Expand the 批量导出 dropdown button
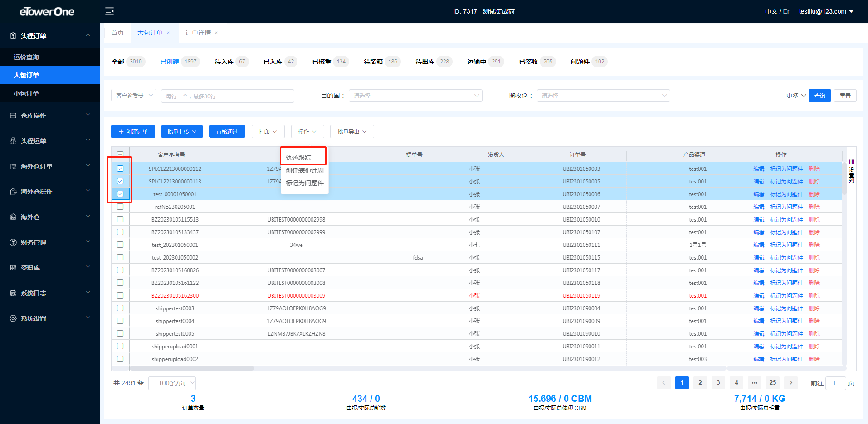Image resolution: width=868 pixels, height=424 pixels. pyautogui.click(x=351, y=132)
